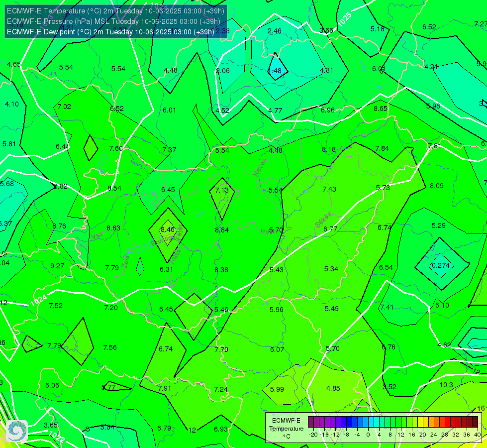This screenshot has height=448, width=487.
Task: Click the 4.31 dew point value
Action: click(x=326, y=70)
